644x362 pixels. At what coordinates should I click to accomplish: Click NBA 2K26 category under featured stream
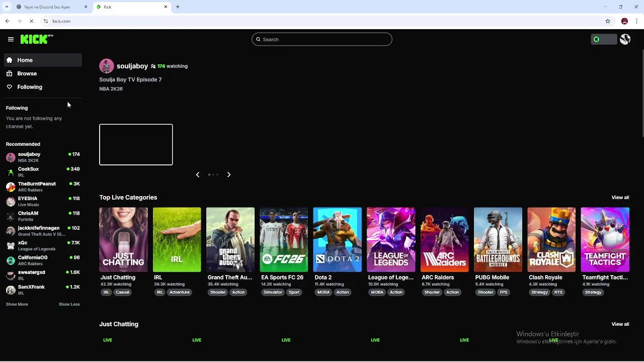tap(111, 89)
